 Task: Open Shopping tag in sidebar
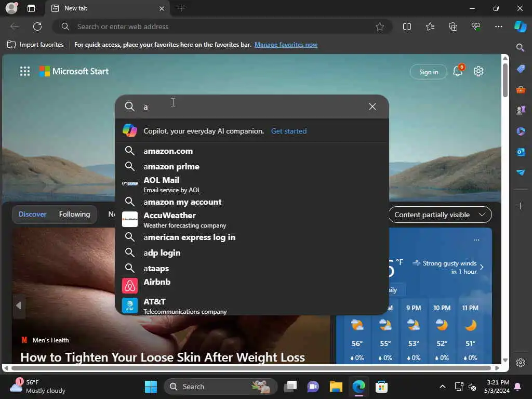pyautogui.click(x=521, y=69)
